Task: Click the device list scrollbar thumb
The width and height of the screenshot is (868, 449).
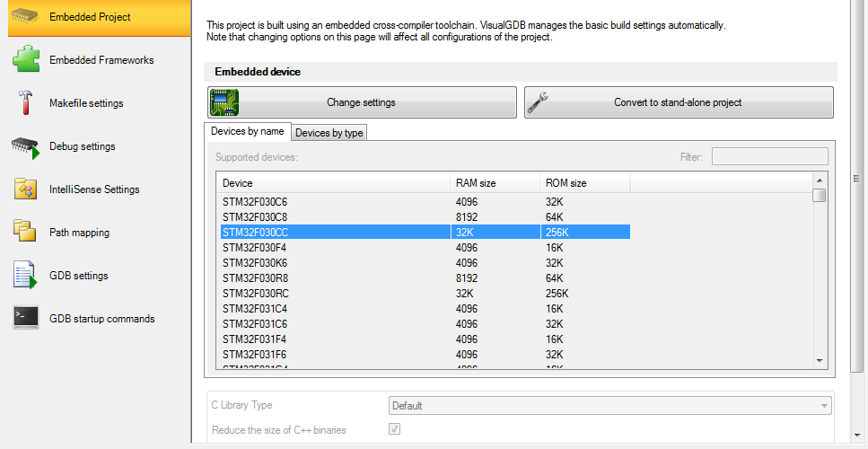Action: (820, 196)
